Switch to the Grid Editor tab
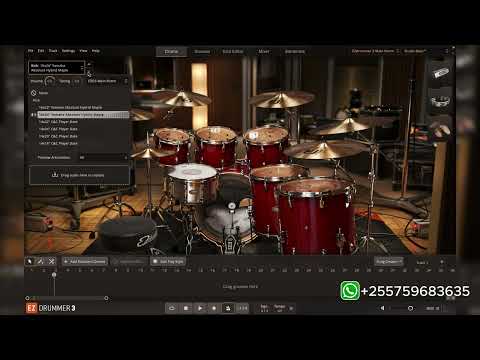Image resolution: width=480 pixels, height=360 pixels. 233,51
